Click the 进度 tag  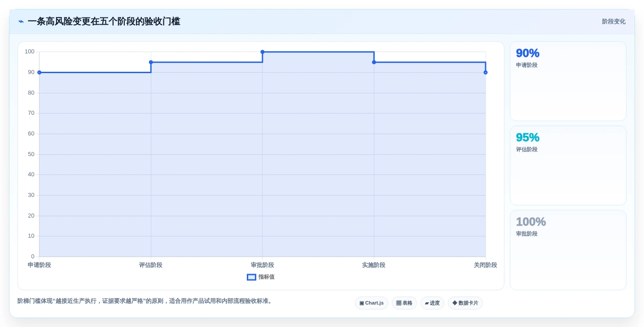(x=432, y=303)
